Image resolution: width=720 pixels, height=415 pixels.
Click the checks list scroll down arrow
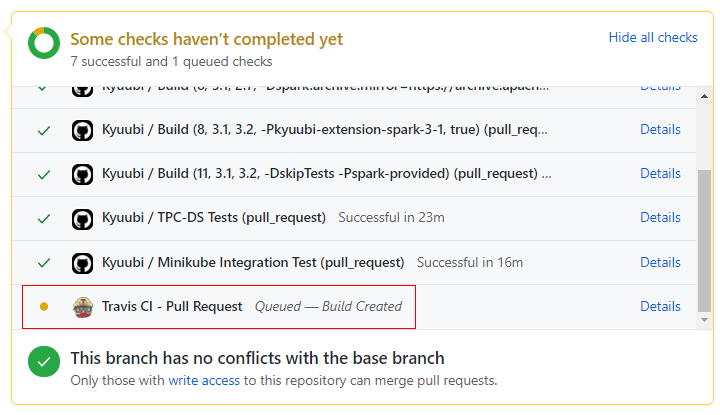click(704, 320)
